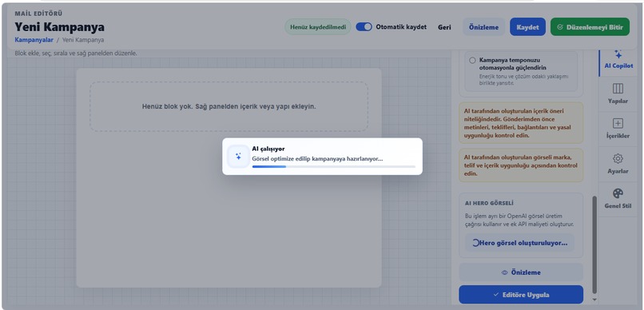
Task: Open the Kampanyalar breadcrumb link
Action: (x=34, y=40)
